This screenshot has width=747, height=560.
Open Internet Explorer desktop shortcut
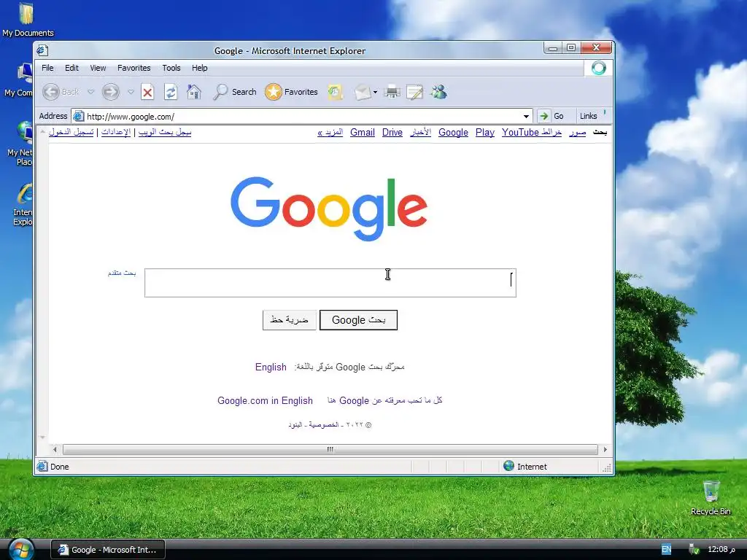pyautogui.click(x=23, y=204)
